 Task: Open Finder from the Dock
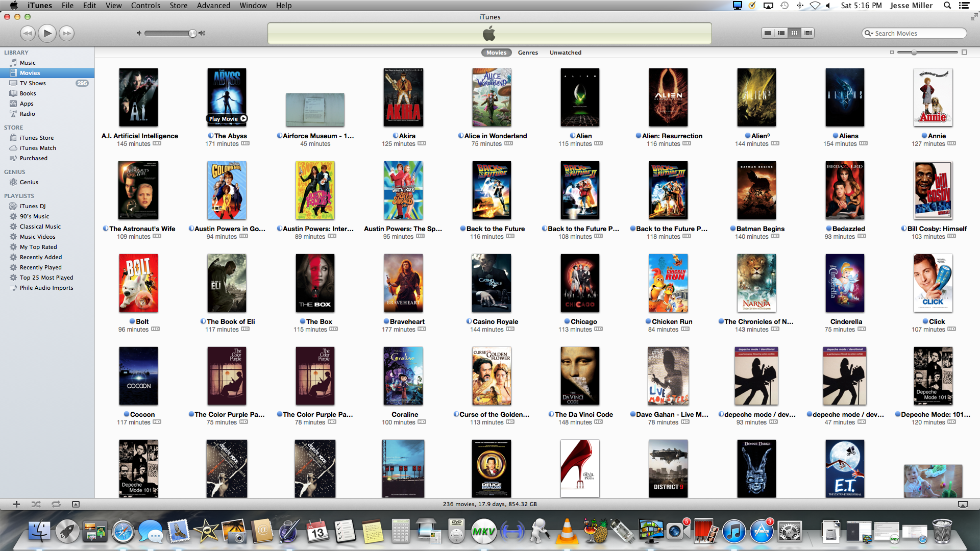39,532
